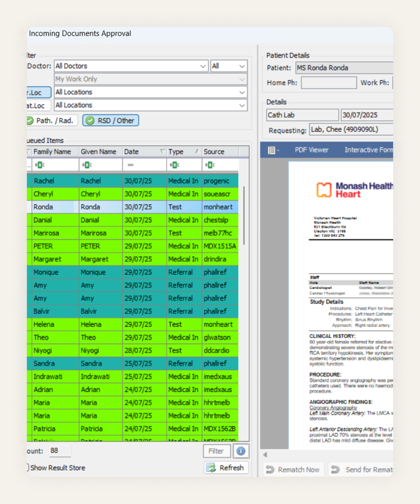Select Adrian row's imedxaus source cell
The width and height of the screenshot is (420, 504).
[x=220, y=389]
